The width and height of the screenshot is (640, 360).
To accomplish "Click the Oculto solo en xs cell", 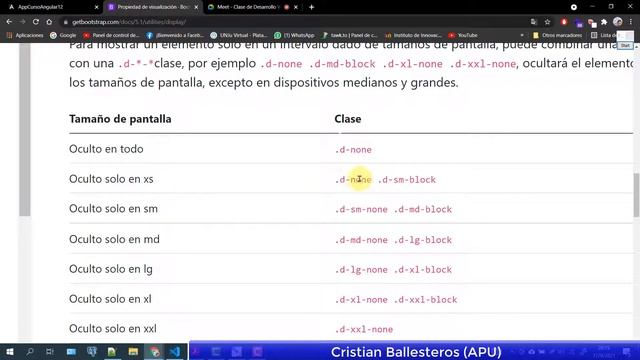I will [x=111, y=179].
